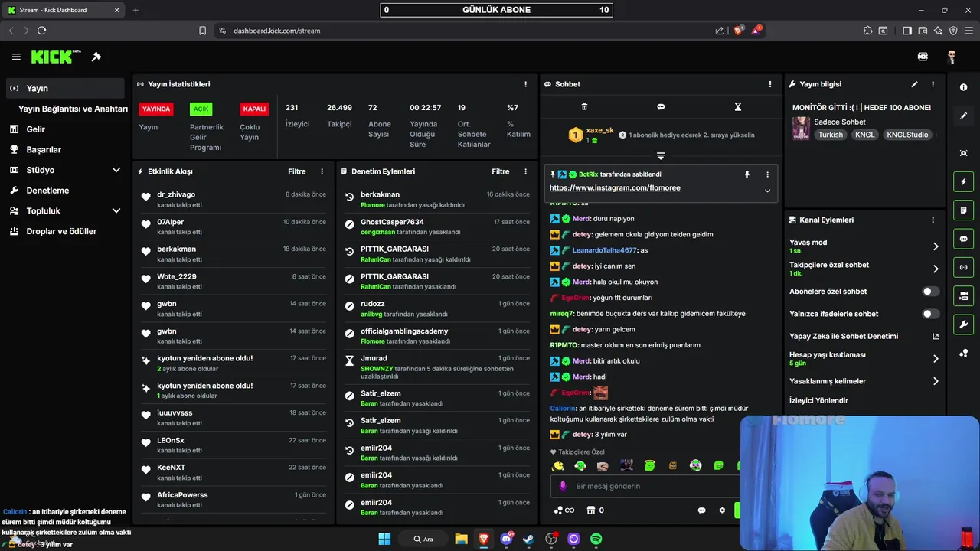
Task: Click the chat bubble icon in right sidebar
Action: tap(963, 239)
